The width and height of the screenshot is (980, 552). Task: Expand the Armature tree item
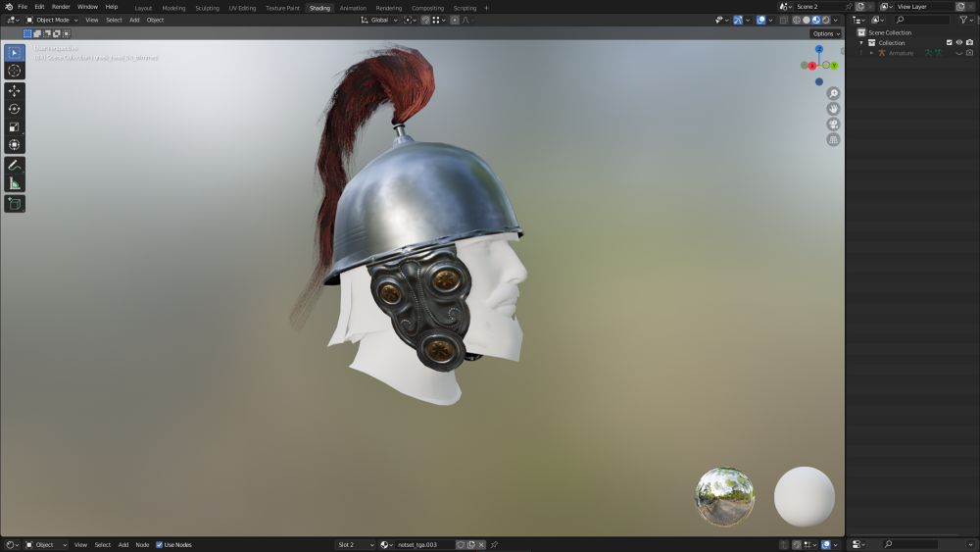(x=871, y=53)
